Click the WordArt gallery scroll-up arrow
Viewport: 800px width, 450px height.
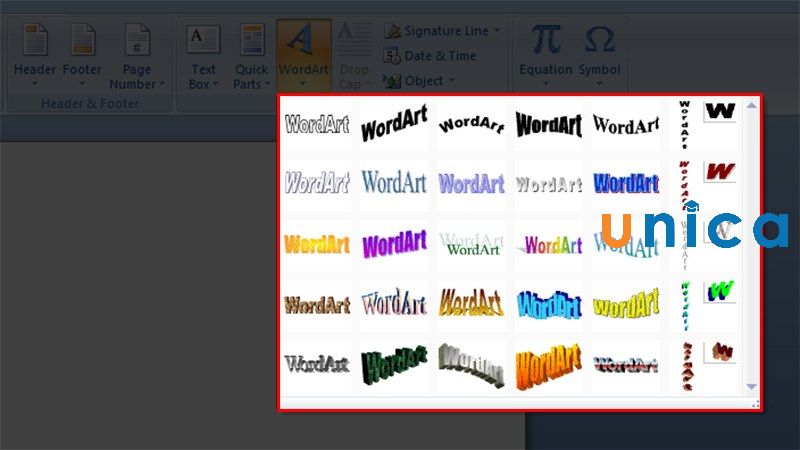click(x=751, y=105)
